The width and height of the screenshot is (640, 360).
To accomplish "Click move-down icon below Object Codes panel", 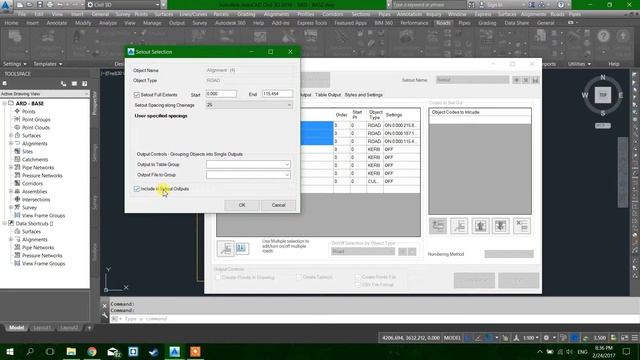I will pyautogui.click(x=501, y=226).
